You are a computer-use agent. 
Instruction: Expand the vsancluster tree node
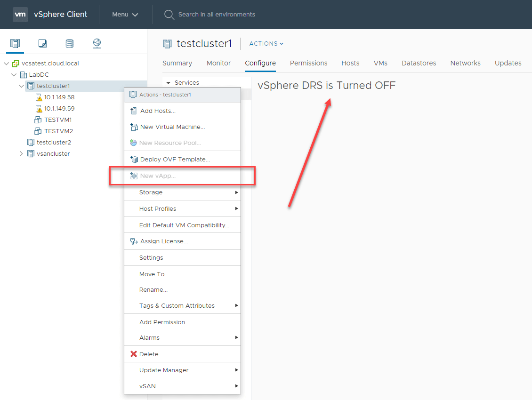point(21,154)
